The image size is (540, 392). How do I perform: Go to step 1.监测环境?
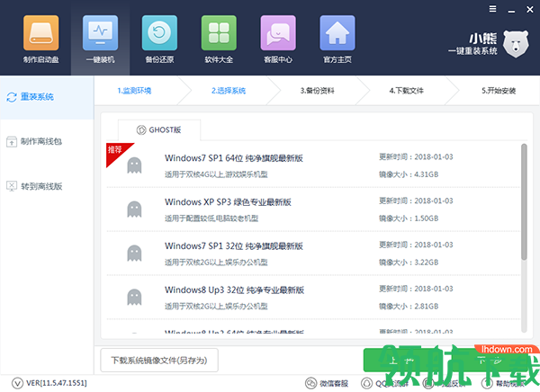coord(134,91)
